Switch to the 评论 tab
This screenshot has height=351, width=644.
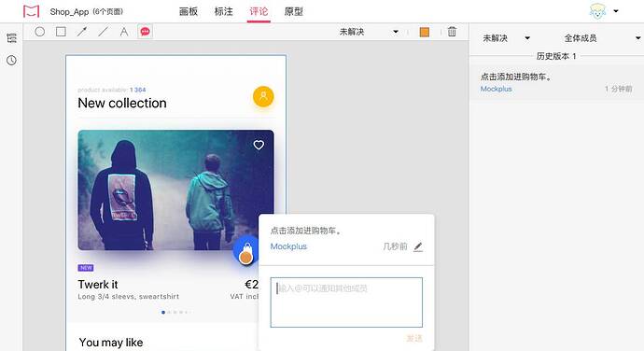(x=259, y=11)
